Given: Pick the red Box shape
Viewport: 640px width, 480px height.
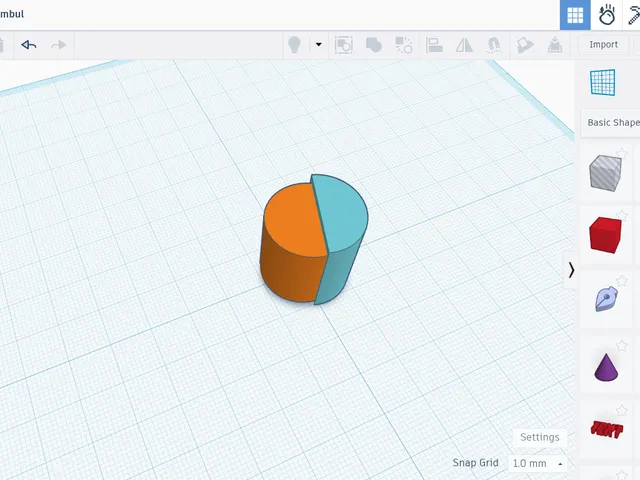Looking at the screenshot, I should [605, 235].
